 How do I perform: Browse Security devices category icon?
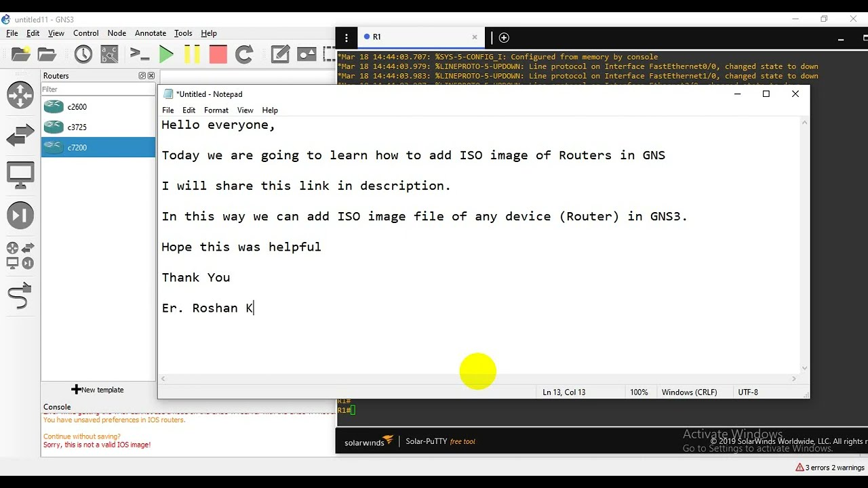[20, 216]
